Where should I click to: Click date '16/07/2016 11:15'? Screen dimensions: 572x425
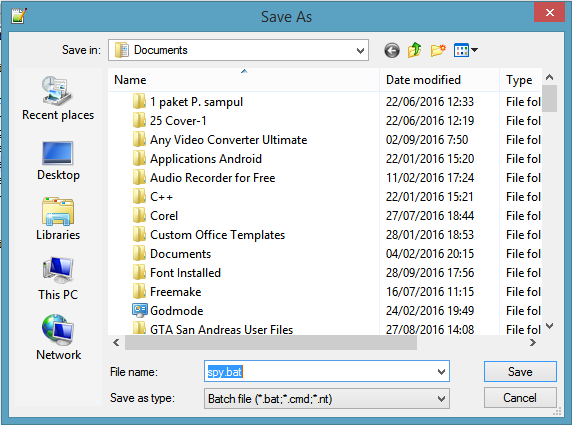pyautogui.click(x=430, y=291)
